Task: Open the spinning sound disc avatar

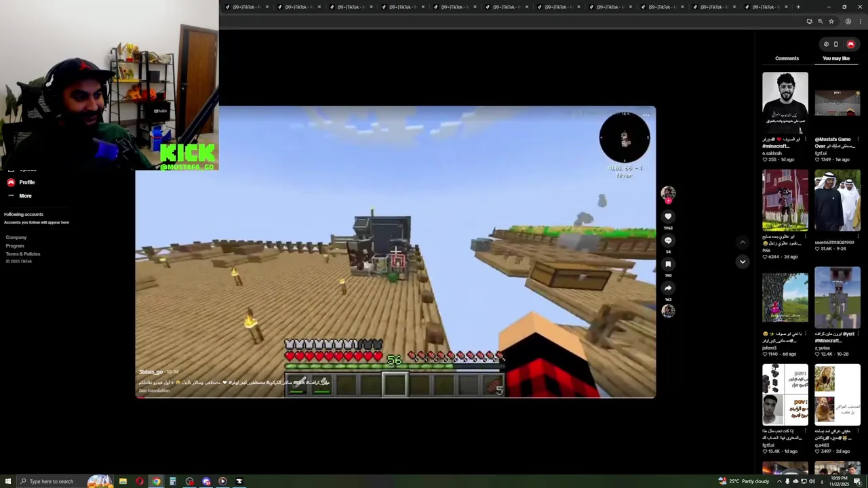Action: click(668, 310)
